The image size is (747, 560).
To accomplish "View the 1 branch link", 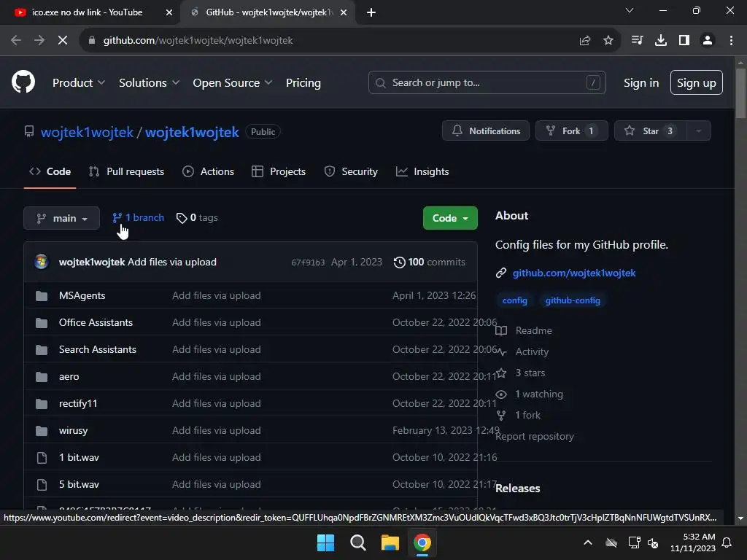I will coord(138,217).
